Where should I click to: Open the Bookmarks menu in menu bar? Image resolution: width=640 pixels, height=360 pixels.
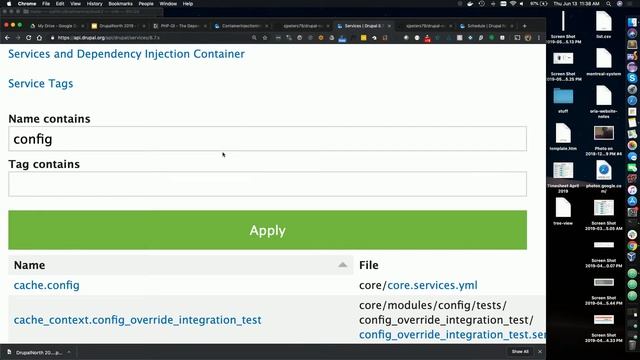[120, 4]
